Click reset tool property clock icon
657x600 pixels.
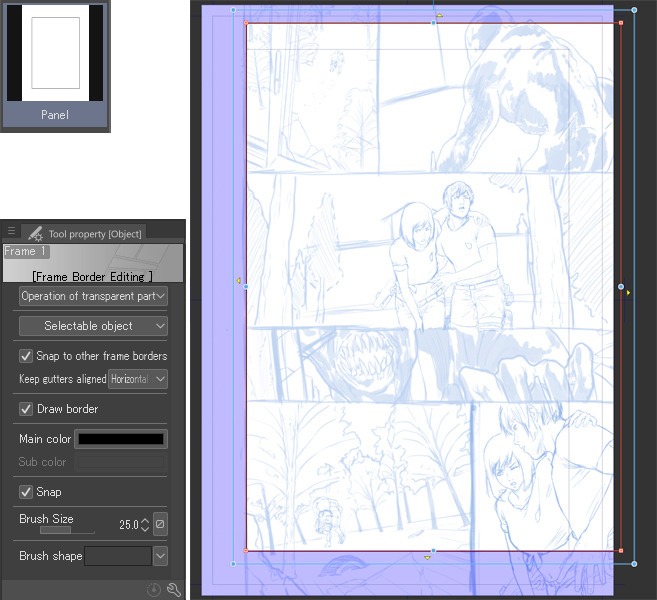tap(154, 590)
